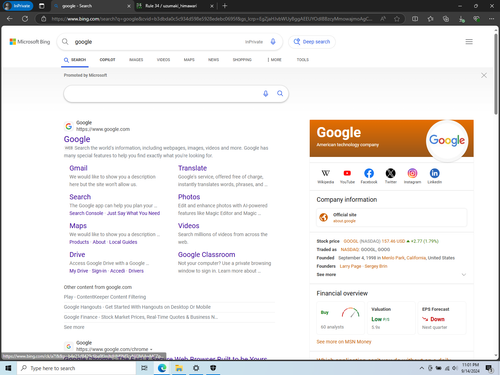Click the Deep search button
Screen dimensions: 500x375
click(312, 42)
